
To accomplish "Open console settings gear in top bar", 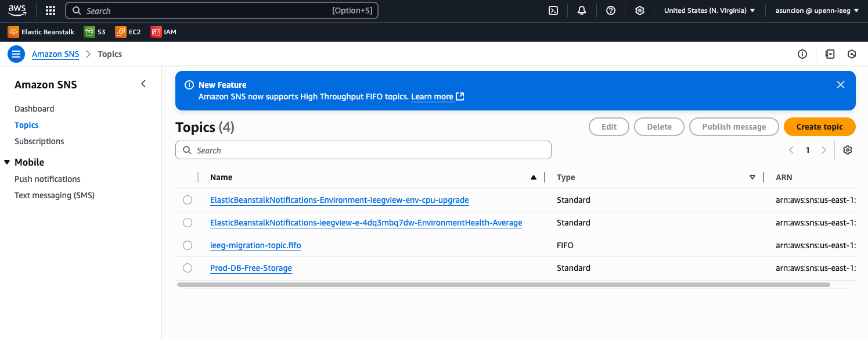I will click(x=640, y=10).
